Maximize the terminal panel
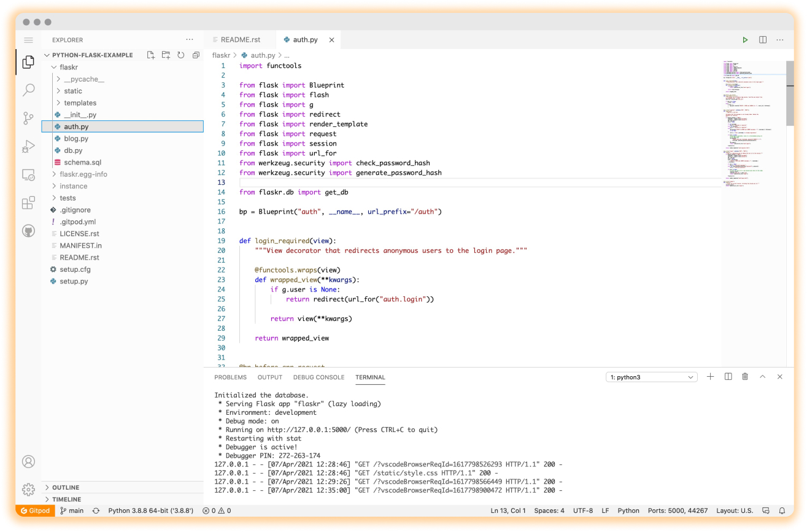Viewport: 807px width, 532px height. point(762,377)
